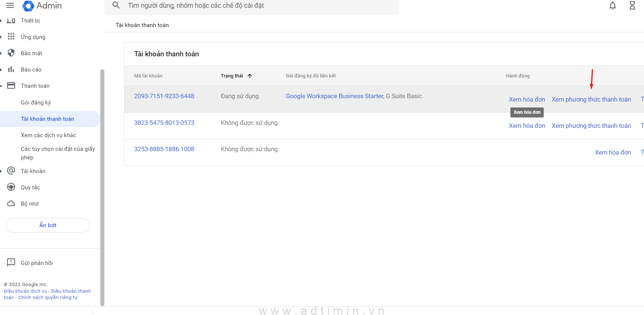Screen dimensions: 644x315
Task: Expand the Tài khoản sidebar section
Action: (1, 171)
